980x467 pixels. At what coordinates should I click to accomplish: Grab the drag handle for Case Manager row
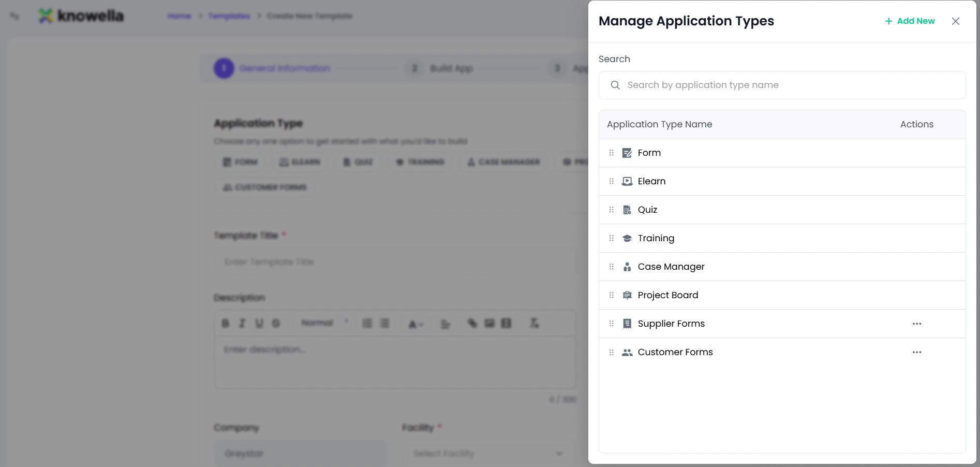coord(612,267)
